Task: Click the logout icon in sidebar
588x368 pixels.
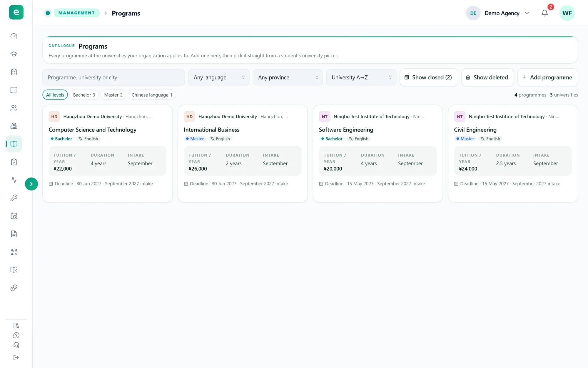Action: pos(16,357)
